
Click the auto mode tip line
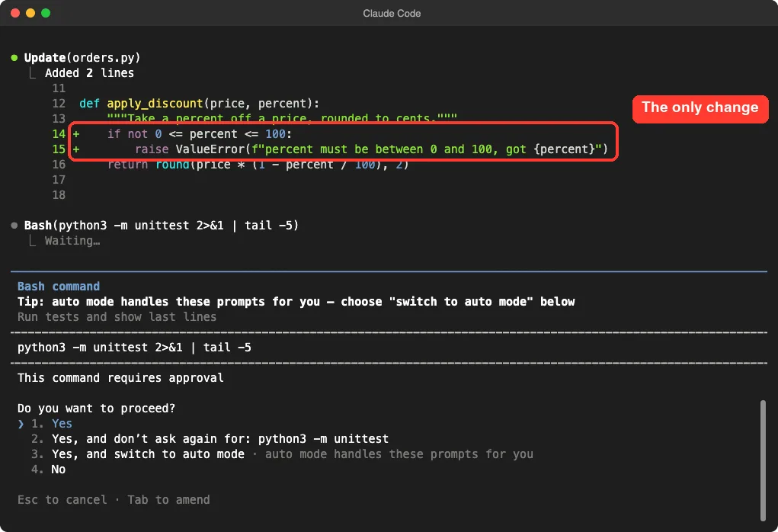[296, 302]
